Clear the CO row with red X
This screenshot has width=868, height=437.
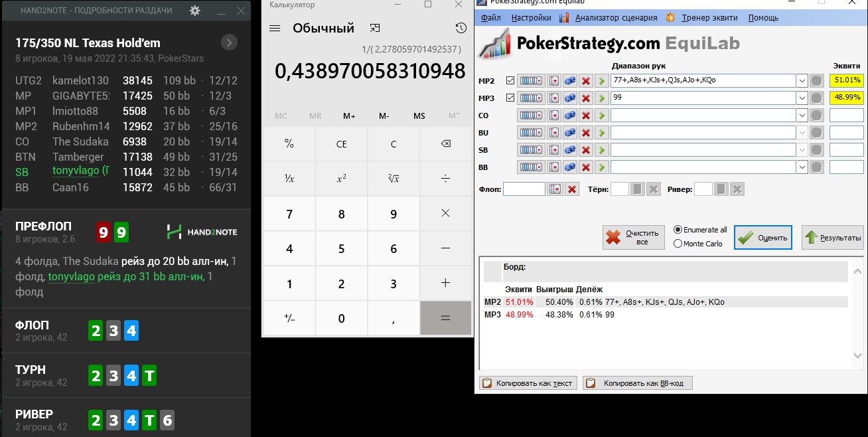(586, 115)
